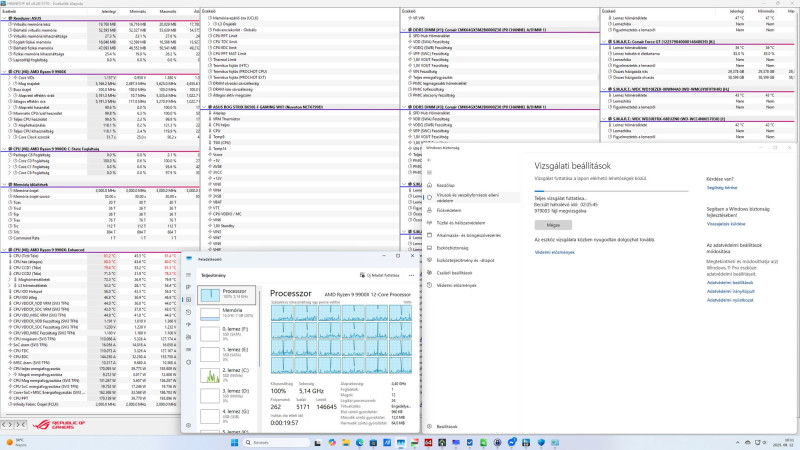Open Alkalmazás- és böngészővezérlés section
Viewport: 800px width, 450px height.
[x=468, y=235]
